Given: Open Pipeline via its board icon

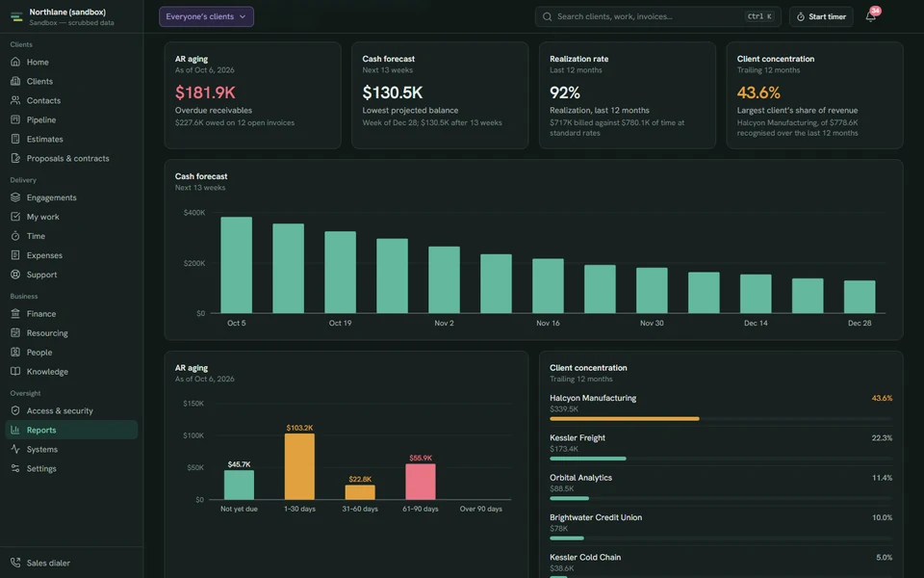Looking at the screenshot, I should pos(15,119).
